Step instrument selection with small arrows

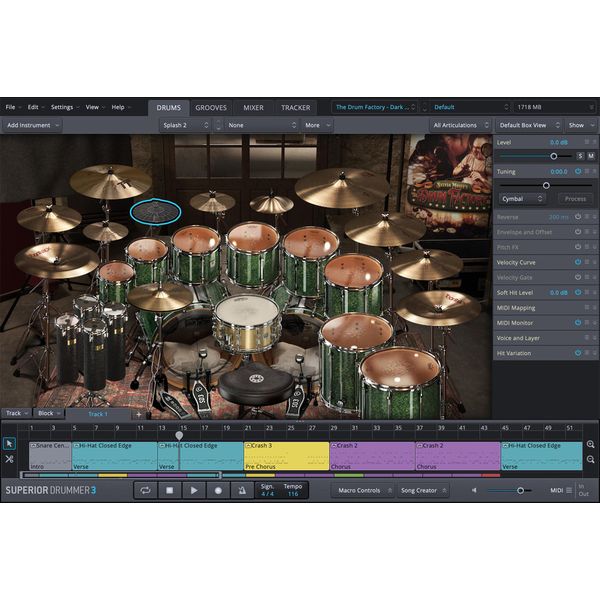[x=218, y=125]
